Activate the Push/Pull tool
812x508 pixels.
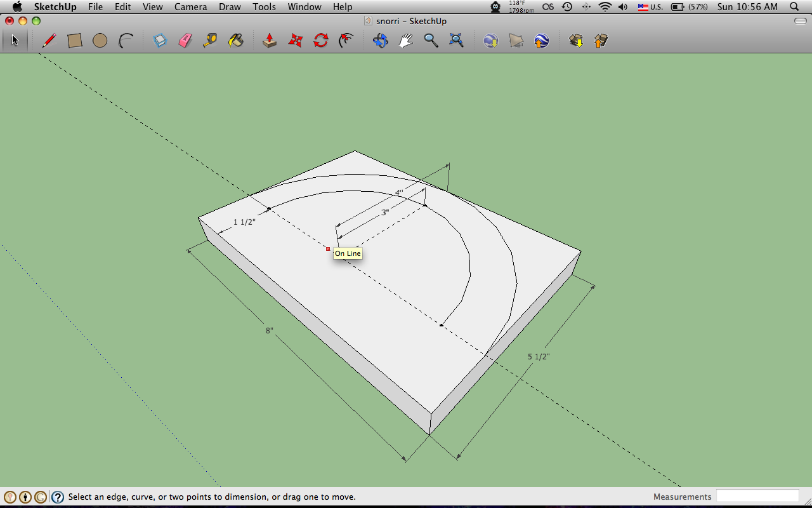(270, 41)
